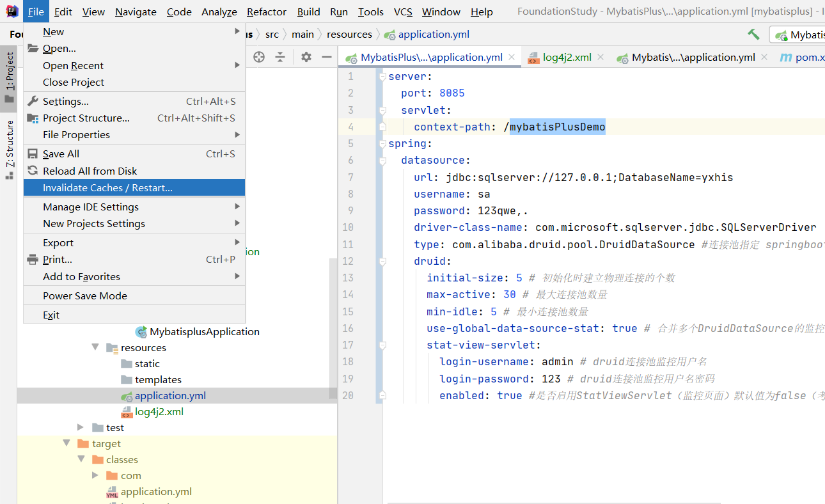Click MybatisplusApplication class icon in tree

click(141, 332)
